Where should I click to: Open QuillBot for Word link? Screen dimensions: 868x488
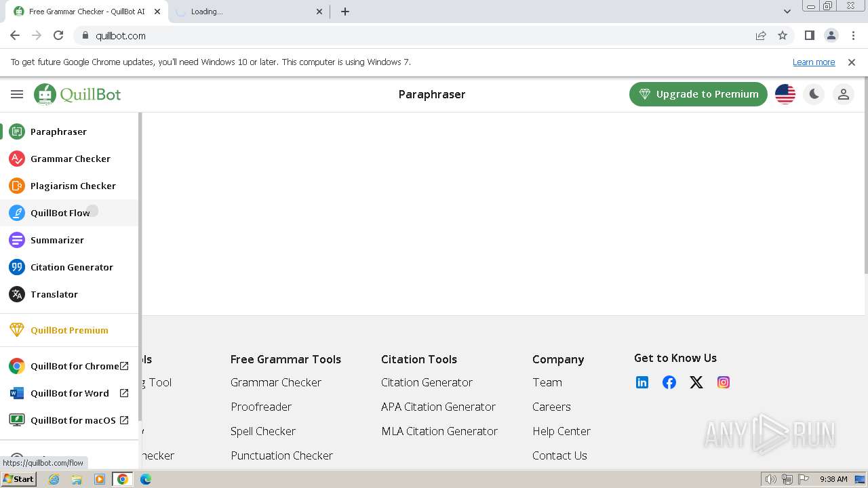point(70,393)
